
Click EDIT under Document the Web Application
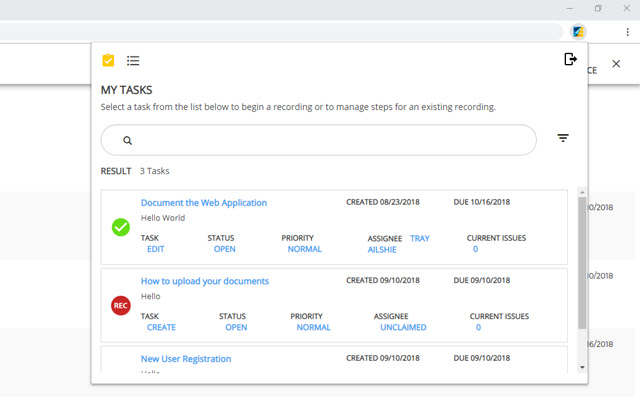click(x=156, y=249)
